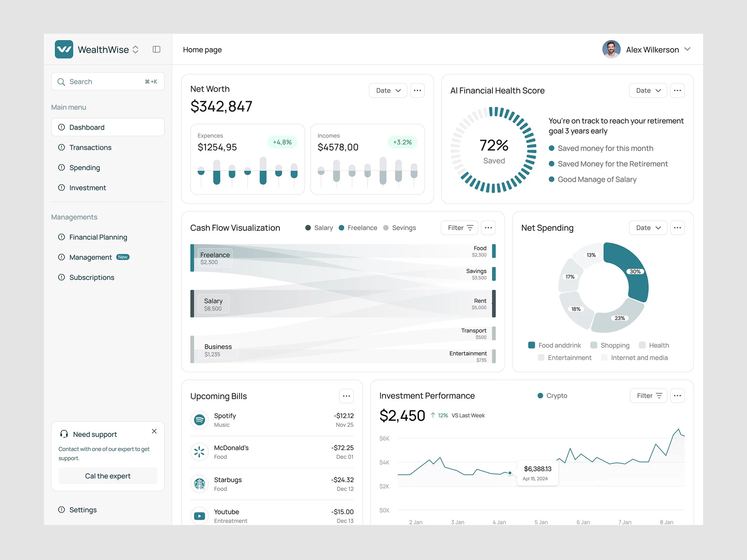The height and width of the screenshot is (560, 747).
Task: Toggle Freelance series in Cash Flow legend
Action: click(358, 228)
